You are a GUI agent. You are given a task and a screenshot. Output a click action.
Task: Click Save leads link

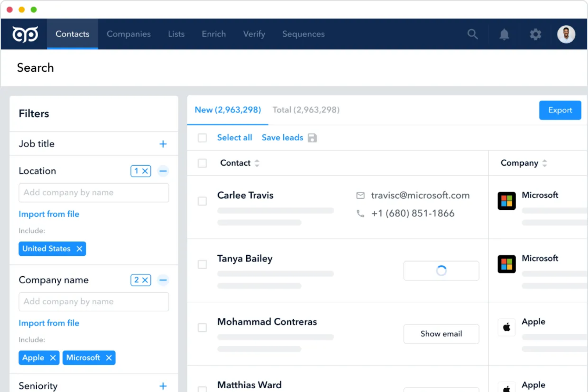[x=282, y=138]
